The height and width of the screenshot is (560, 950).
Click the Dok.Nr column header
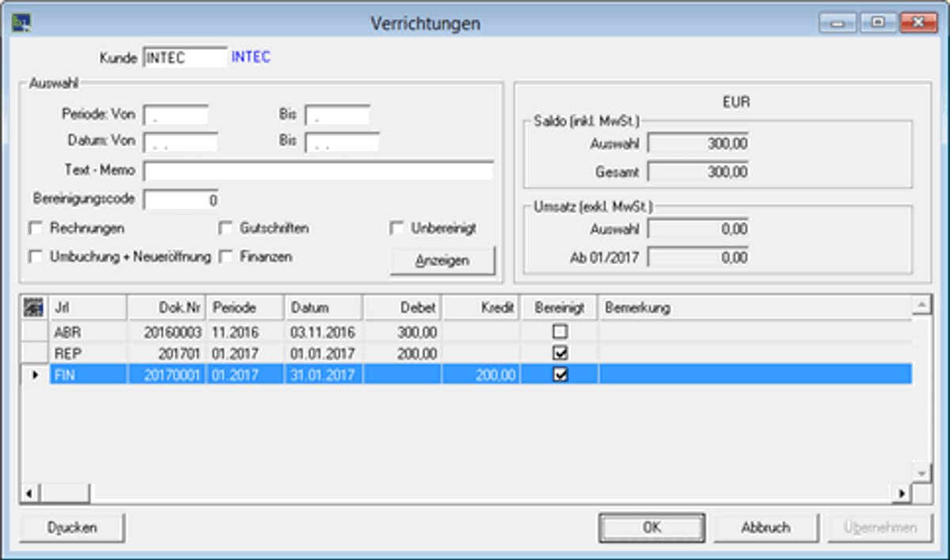(166, 308)
